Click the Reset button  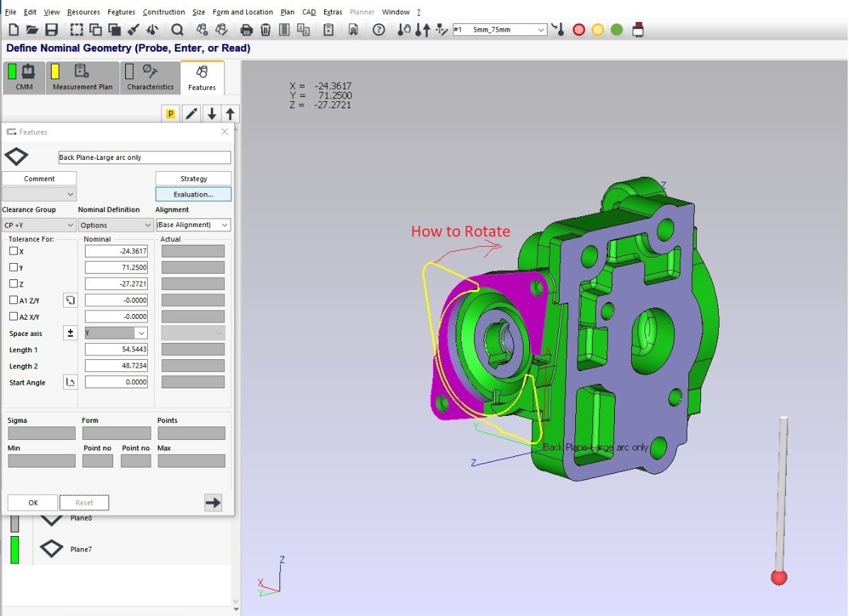pyautogui.click(x=84, y=503)
